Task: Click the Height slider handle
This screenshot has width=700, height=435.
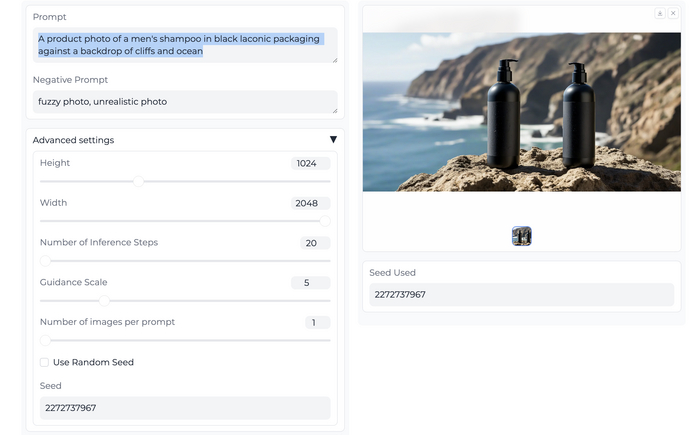Action: pos(138,181)
